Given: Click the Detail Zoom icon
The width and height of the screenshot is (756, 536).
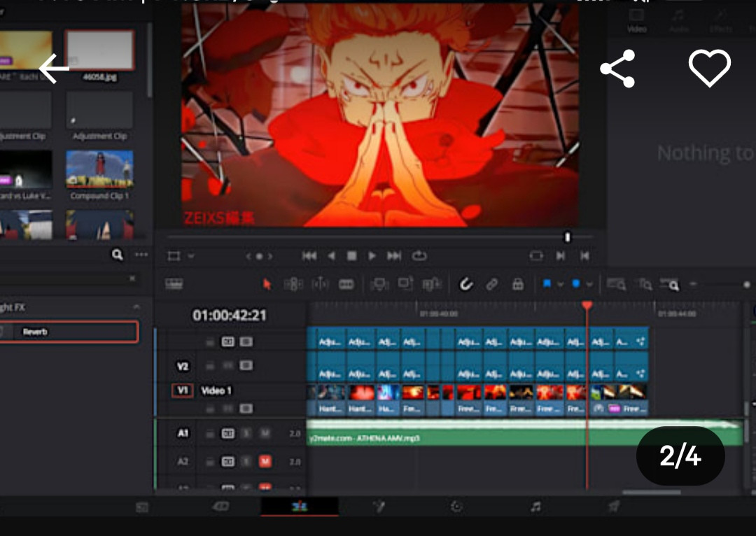Looking at the screenshot, I should [645, 284].
